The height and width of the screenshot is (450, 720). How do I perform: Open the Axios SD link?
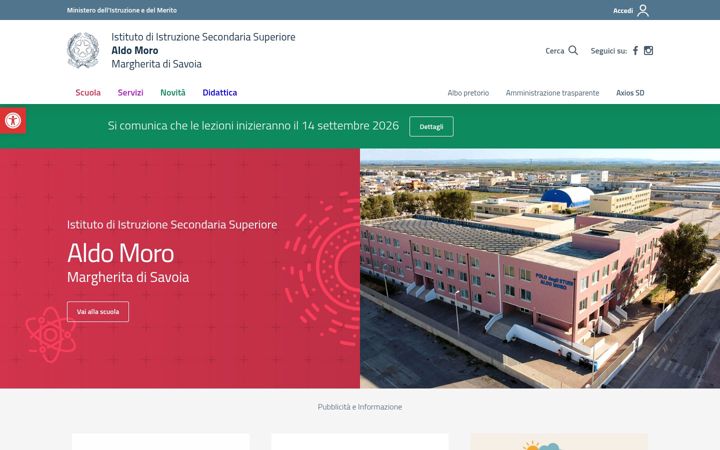click(x=630, y=93)
